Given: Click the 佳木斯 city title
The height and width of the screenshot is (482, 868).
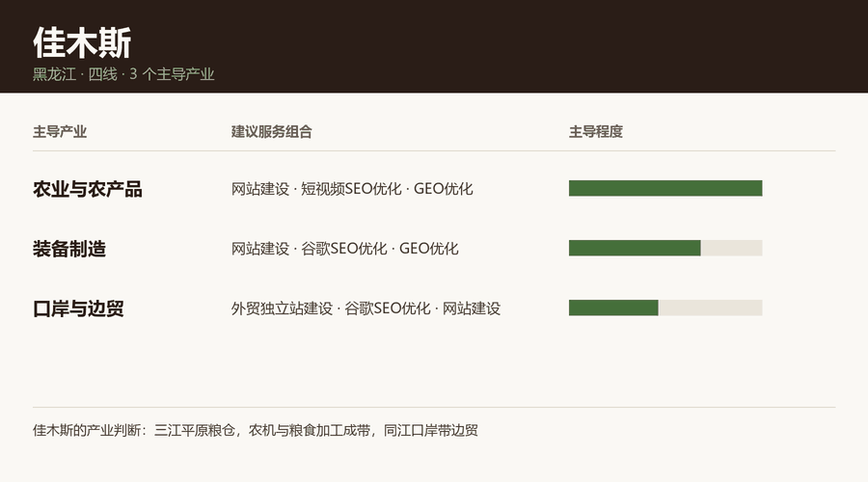Looking at the screenshot, I should pos(82,42).
